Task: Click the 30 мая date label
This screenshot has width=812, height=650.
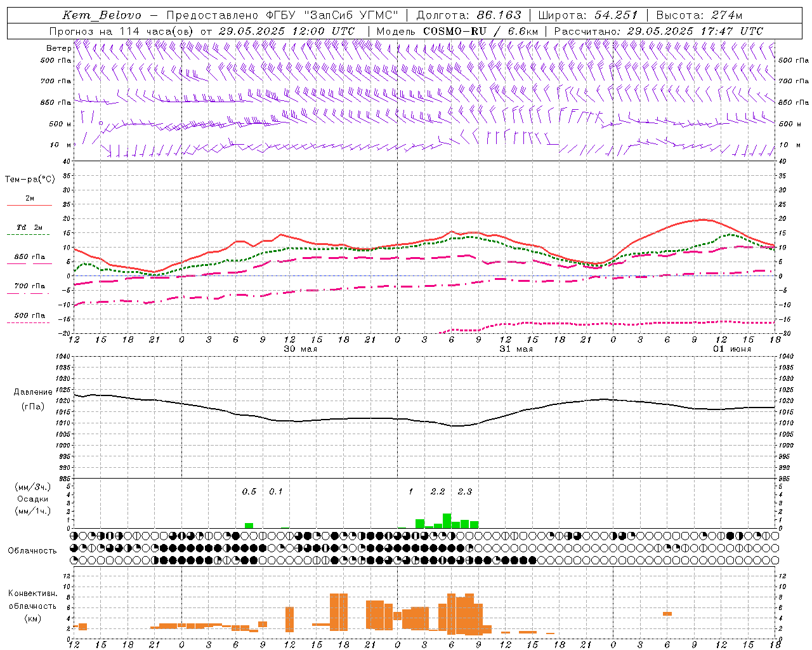Action: click(x=300, y=349)
